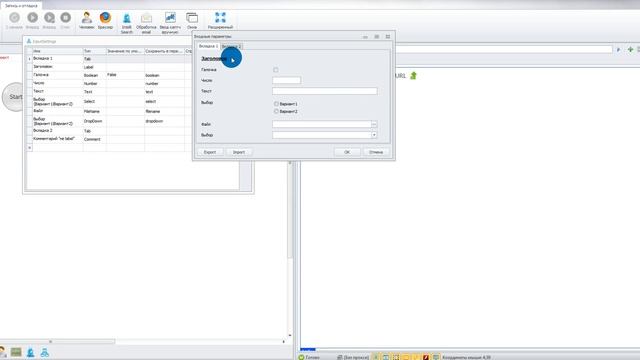The image size is (640, 360).
Task: Switch to 'Вкладка 2' tab in the dialog
Action: coord(231,47)
